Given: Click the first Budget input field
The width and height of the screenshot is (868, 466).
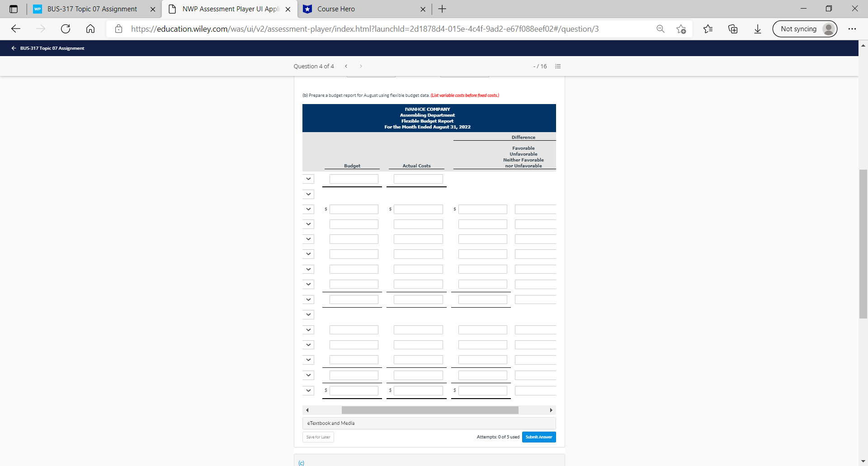Looking at the screenshot, I should (x=352, y=179).
